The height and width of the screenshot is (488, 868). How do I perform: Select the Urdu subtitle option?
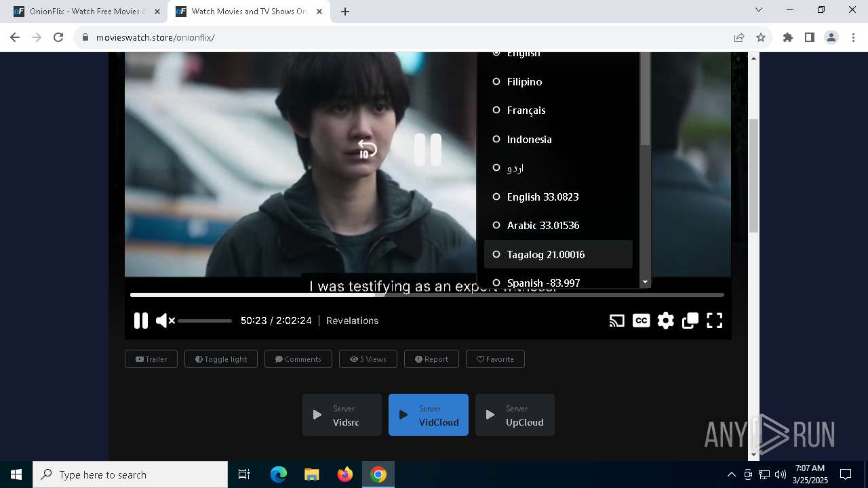pyautogui.click(x=558, y=167)
